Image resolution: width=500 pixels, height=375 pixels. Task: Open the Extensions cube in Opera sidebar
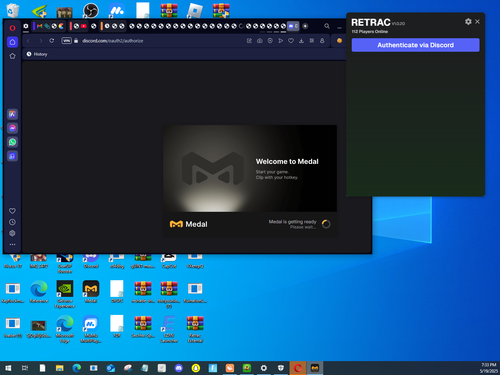click(x=12, y=233)
